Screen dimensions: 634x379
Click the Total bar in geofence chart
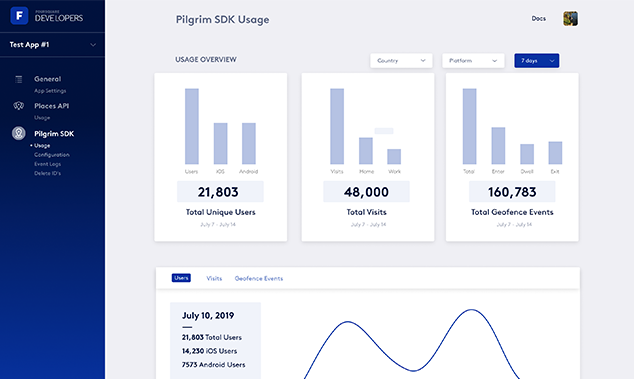(469, 126)
